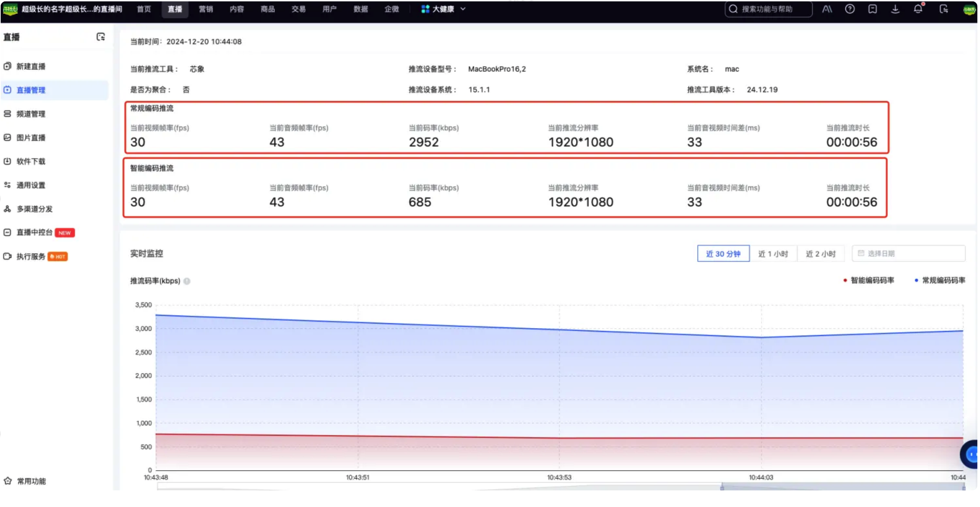The height and width of the screenshot is (507, 980).
Task: Click the 通用设置 sidebar icon
Action: [7, 185]
